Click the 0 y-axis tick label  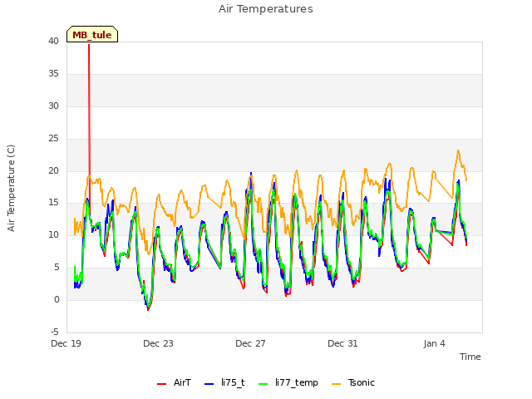click(x=57, y=299)
